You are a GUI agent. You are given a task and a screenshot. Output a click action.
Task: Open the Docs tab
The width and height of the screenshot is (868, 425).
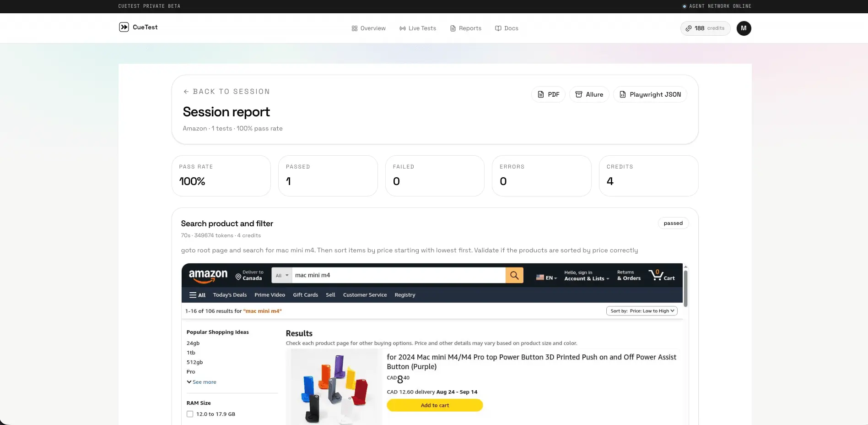point(507,28)
